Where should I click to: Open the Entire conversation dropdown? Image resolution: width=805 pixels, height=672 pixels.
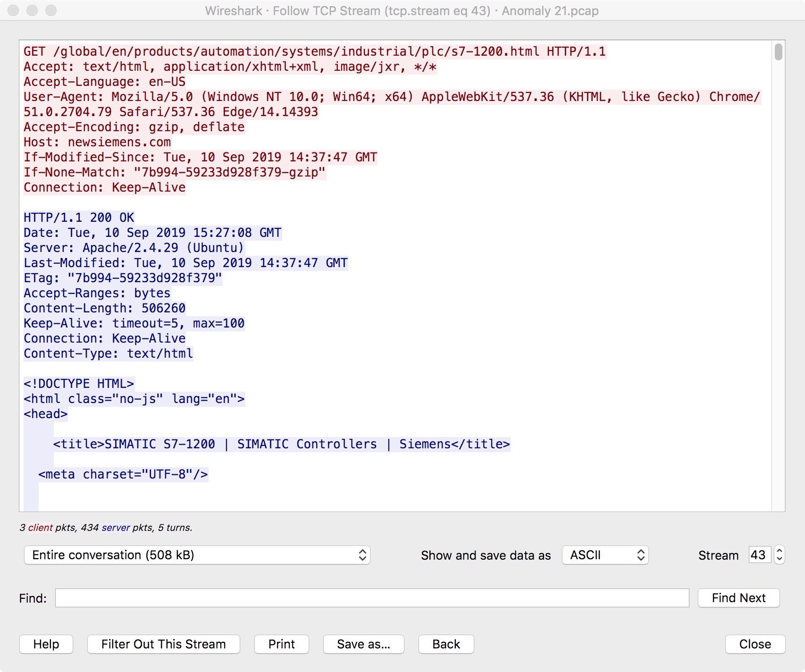coord(197,555)
